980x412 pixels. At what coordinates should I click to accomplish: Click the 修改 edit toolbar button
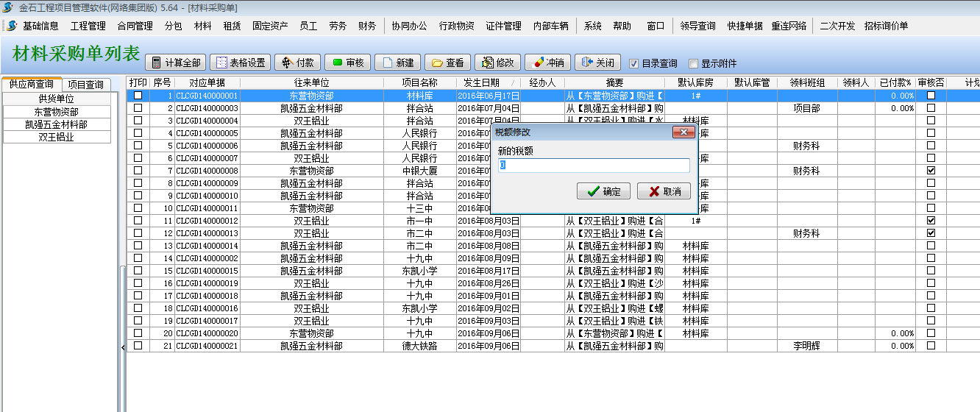[498, 63]
